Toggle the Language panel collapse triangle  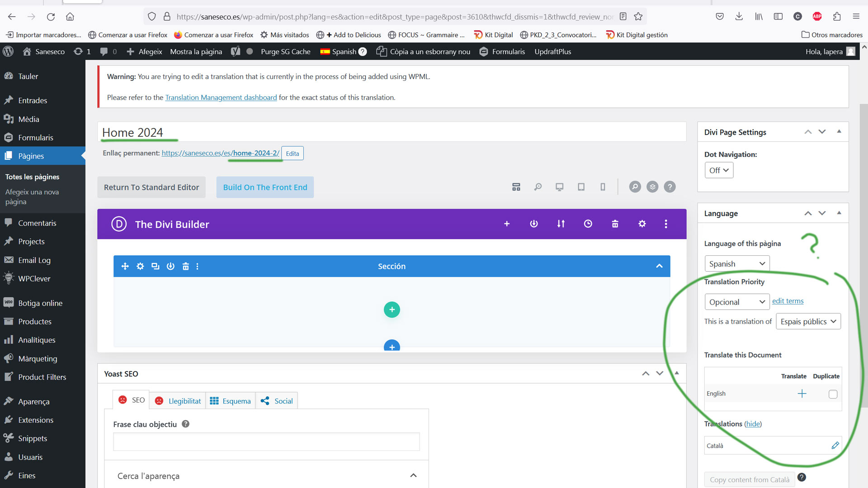tap(839, 213)
